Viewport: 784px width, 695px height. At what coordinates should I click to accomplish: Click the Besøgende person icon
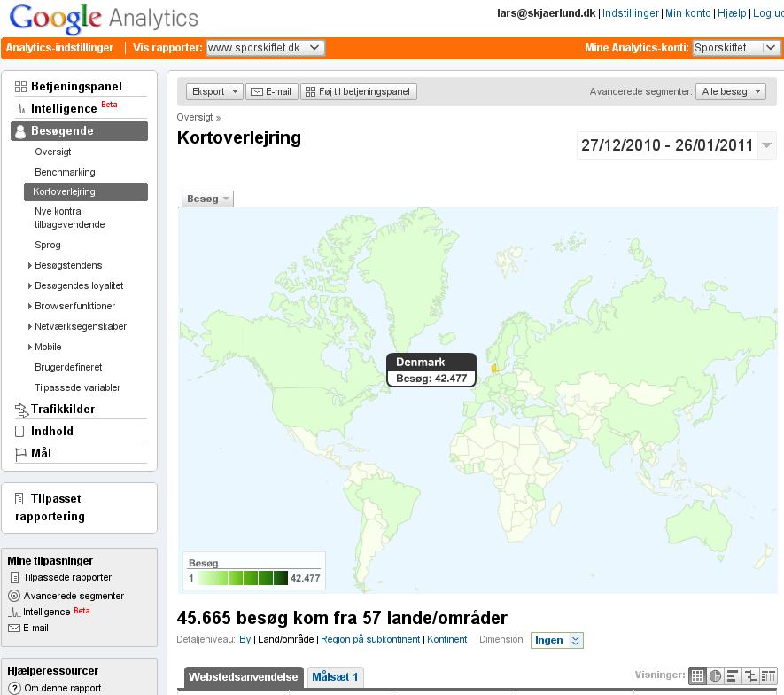(x=20, y=131)
